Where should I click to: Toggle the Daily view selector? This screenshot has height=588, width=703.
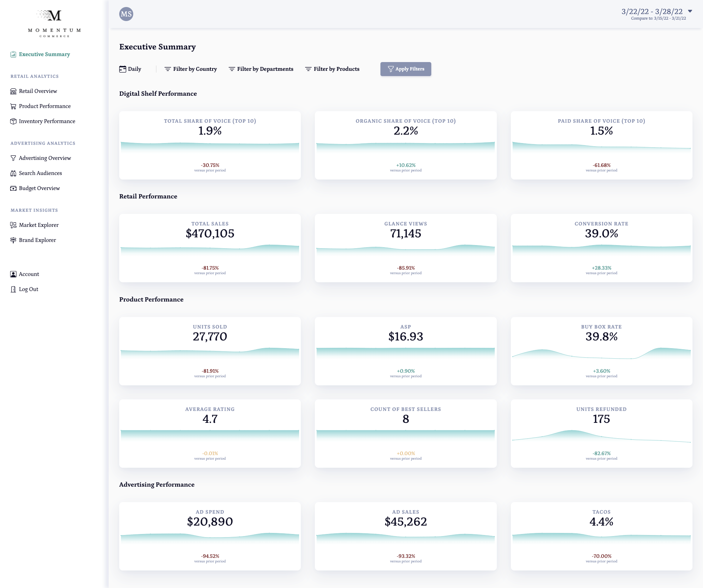pos(131,69)
